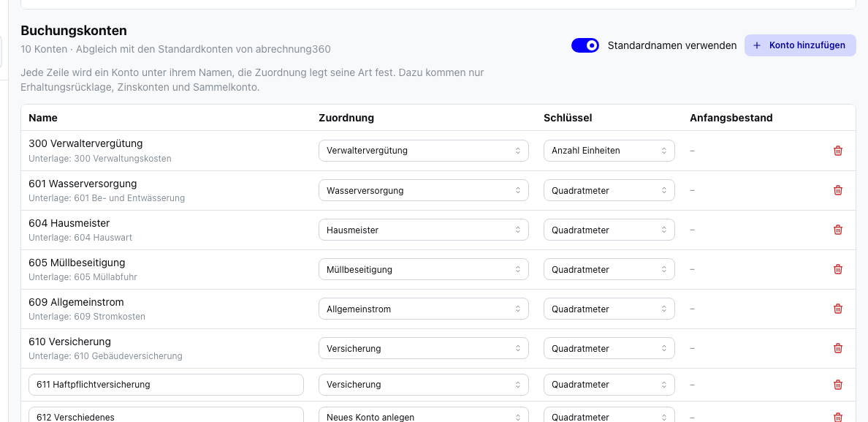Open Zuordnung dropdown for 610 Versicherung
Image resolution: width=868 pixels, height=422 pixels.
click(424, 349)
